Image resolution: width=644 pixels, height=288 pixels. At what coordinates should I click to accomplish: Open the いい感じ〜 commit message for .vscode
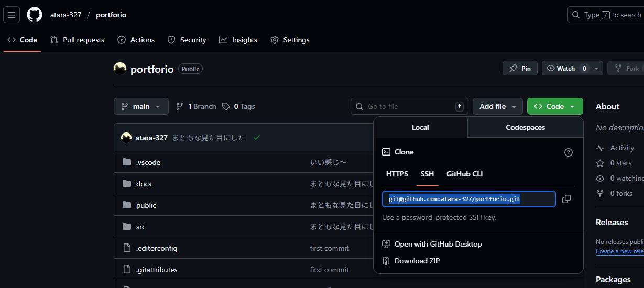[x=329, y=162]
